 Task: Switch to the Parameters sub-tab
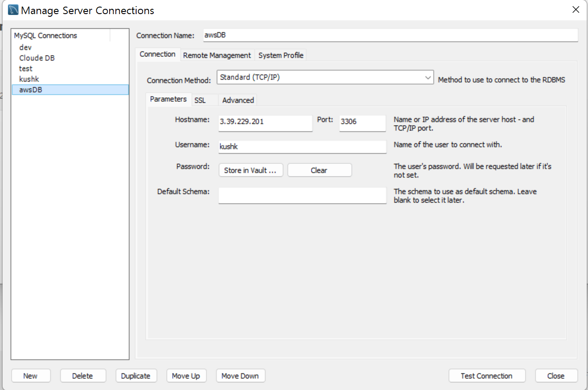(x=168, y=99)
